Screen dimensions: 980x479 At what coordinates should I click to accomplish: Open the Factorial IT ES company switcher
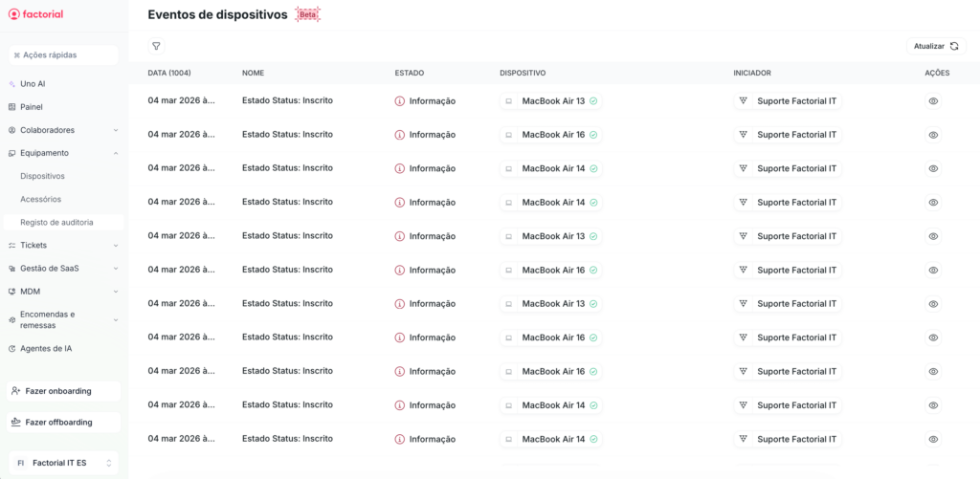click(x=63, y=463)
